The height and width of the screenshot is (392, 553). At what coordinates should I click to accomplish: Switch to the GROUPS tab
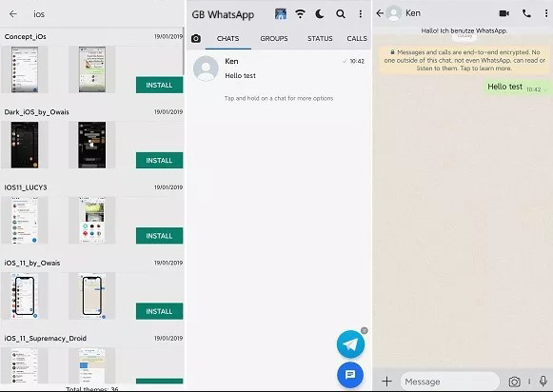pyautogui.click(x=274, y=38)
